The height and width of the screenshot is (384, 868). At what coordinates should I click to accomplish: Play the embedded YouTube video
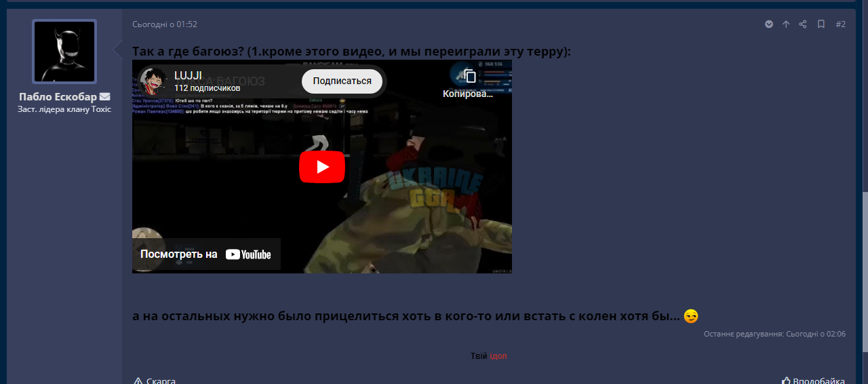pyautogui.click(x=322, y=167)
